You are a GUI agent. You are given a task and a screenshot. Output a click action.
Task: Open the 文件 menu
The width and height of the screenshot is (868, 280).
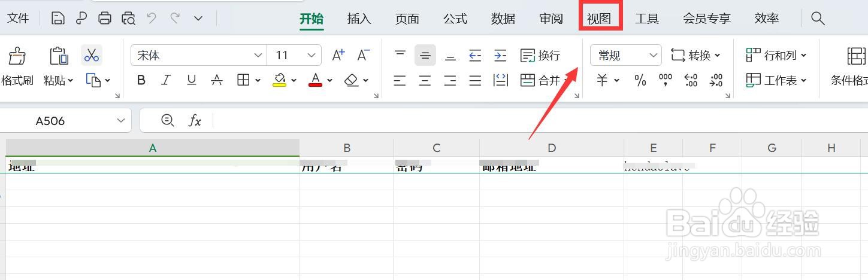(x=18, y=19)
